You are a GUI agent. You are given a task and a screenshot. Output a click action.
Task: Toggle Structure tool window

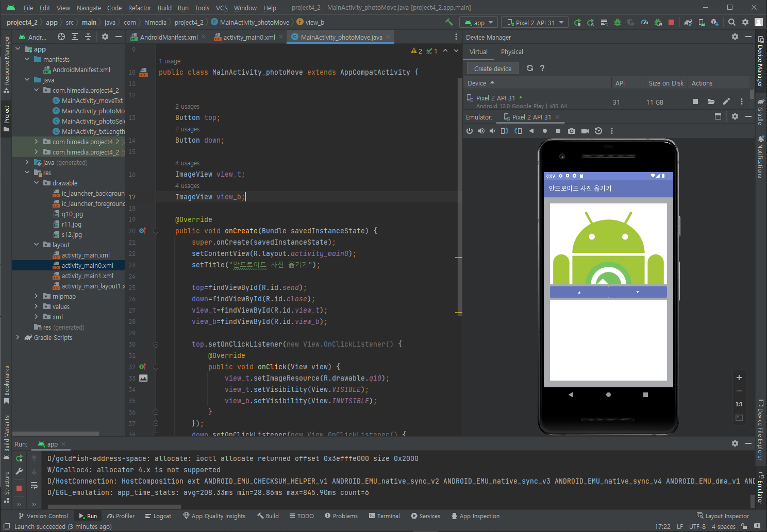pos(7,487)
